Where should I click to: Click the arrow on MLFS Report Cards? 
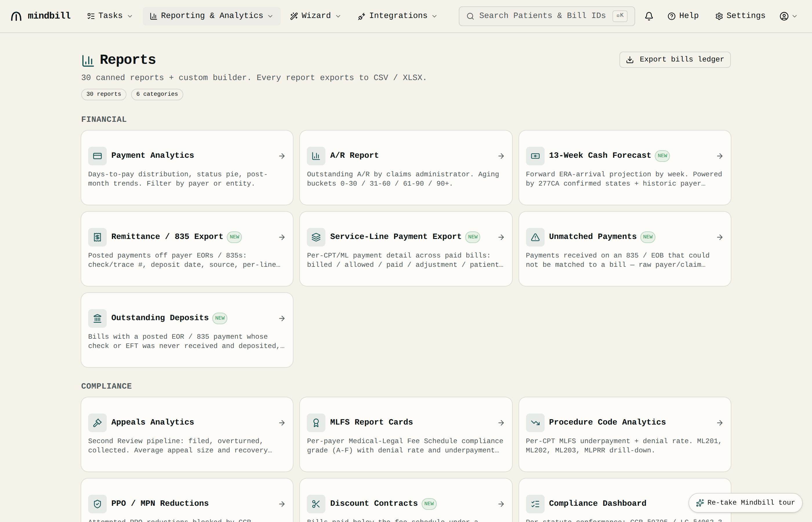501,423
